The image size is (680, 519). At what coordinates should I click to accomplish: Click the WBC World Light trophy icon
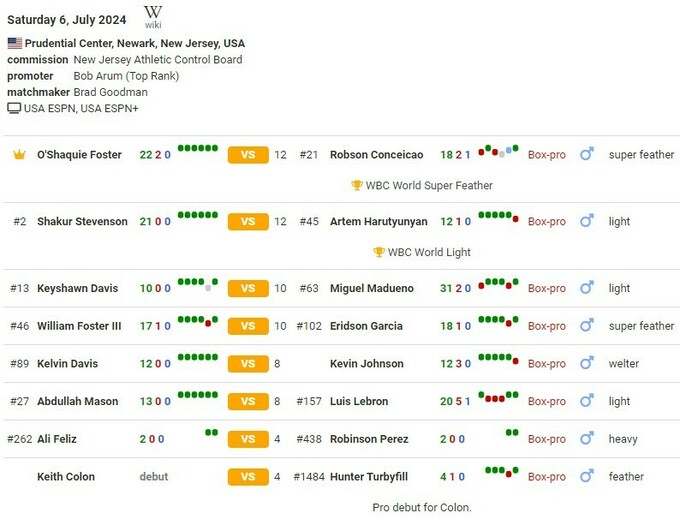379,252
